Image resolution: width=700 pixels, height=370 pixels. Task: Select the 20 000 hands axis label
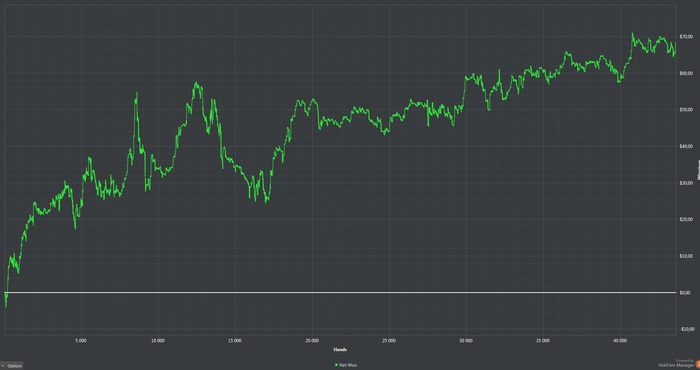click(312, 341)
